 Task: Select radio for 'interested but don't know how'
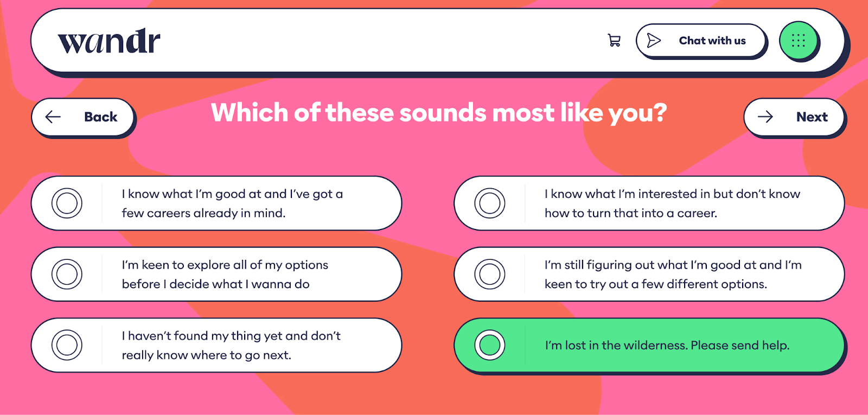click(490, 203)
